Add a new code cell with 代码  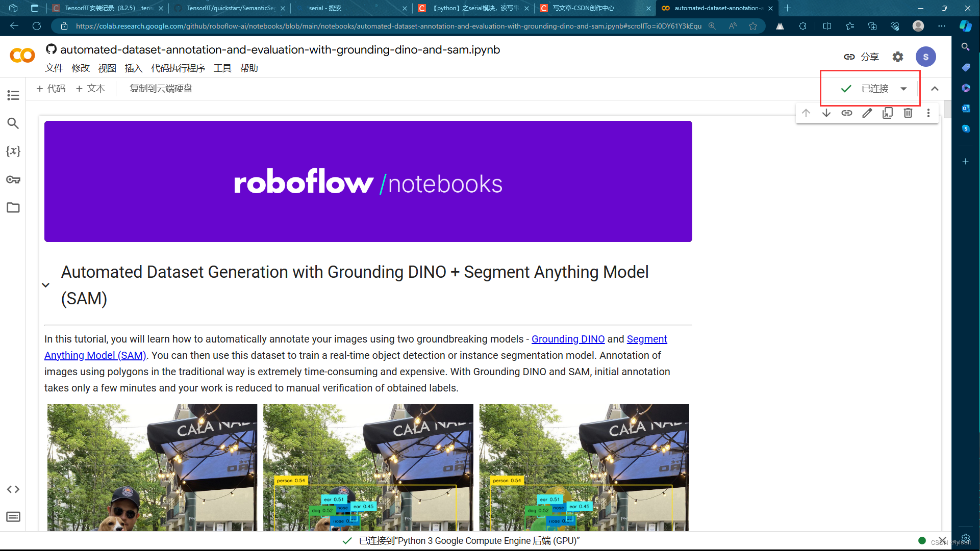click(x=51, y=89)
